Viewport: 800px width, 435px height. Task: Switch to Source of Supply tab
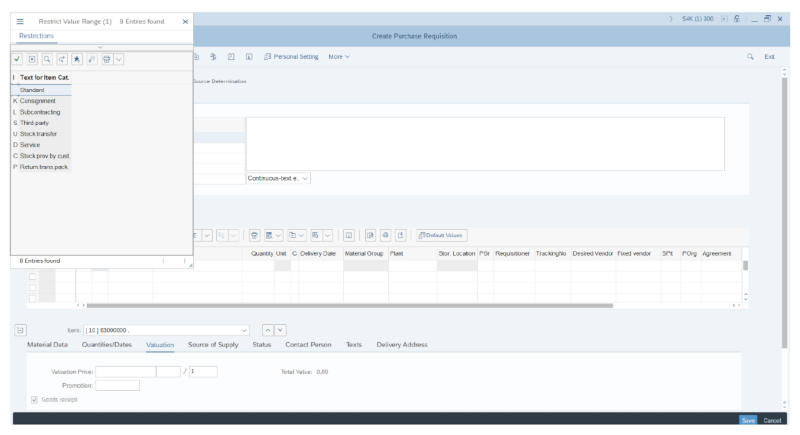point(214,345)
